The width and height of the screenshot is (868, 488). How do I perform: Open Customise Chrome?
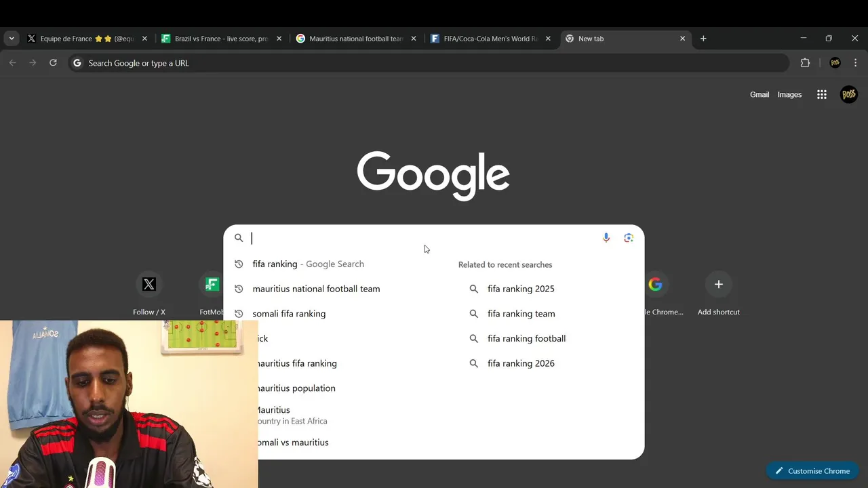812,471
